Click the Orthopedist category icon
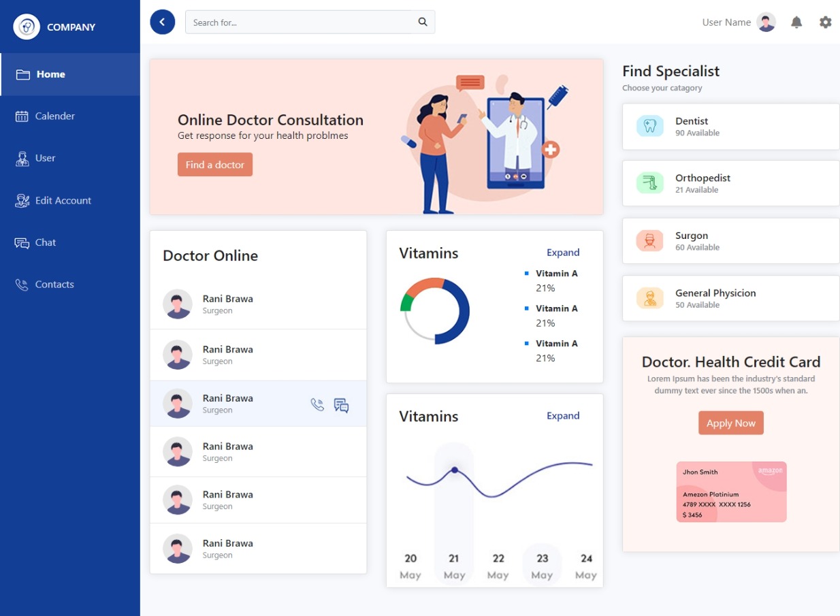 pyautogui.click(x=649, y=183)
